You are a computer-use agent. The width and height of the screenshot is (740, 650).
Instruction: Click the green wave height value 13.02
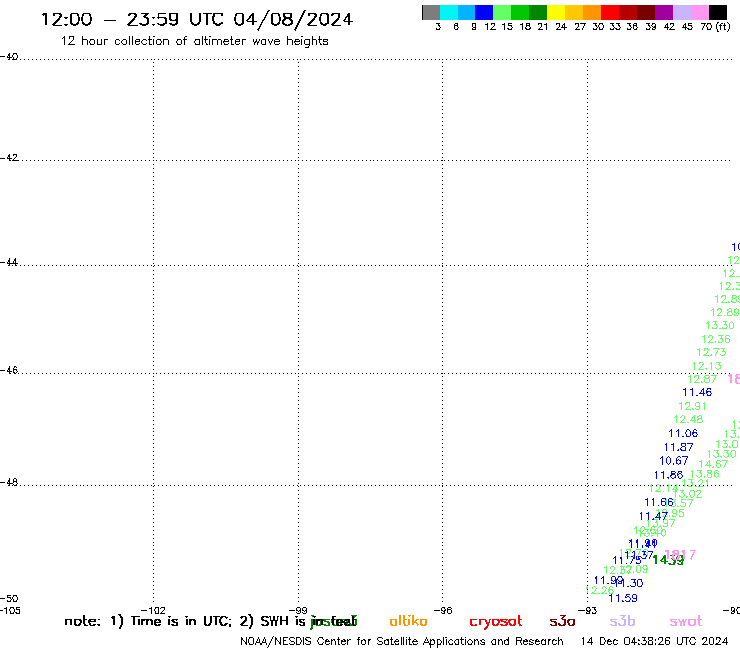tap(687, 494)
